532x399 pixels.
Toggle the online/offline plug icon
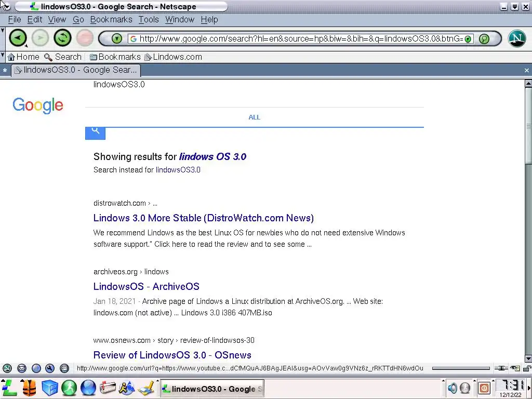coord(501,368)
